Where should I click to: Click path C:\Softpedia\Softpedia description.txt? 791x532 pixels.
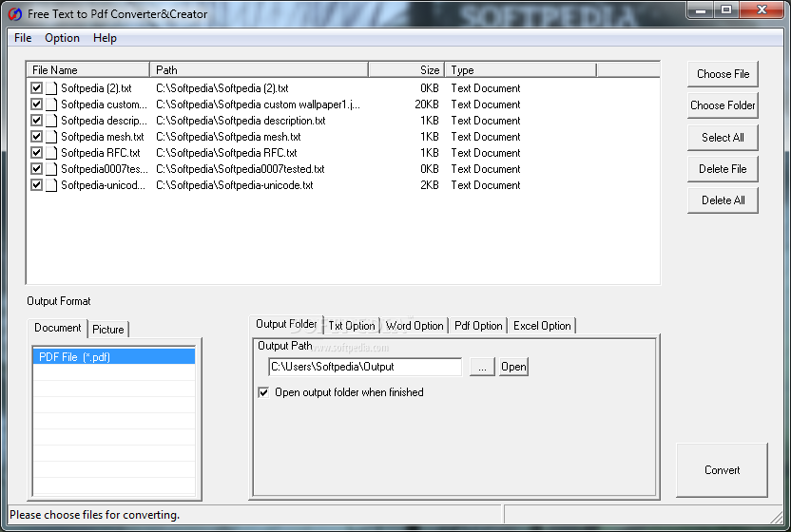click(x=241, y=121)
